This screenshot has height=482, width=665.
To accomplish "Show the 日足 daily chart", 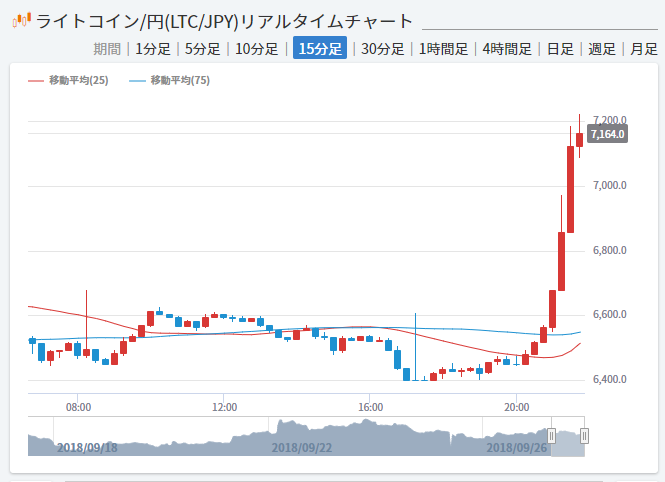I will (x=560, y=49).
